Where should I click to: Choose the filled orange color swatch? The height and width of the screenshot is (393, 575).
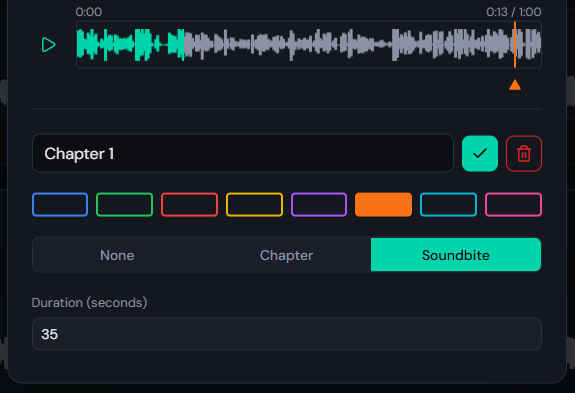click(384, 205)
